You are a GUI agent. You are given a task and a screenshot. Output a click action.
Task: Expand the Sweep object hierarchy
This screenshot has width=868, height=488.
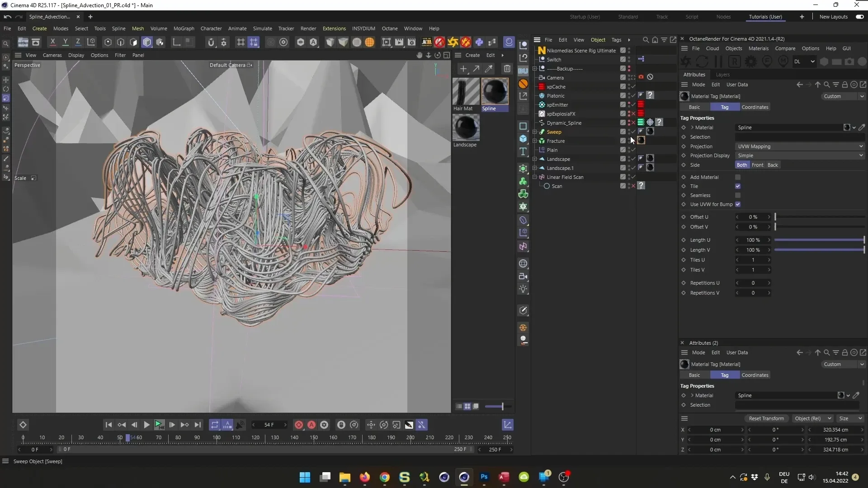click(535, 132)
